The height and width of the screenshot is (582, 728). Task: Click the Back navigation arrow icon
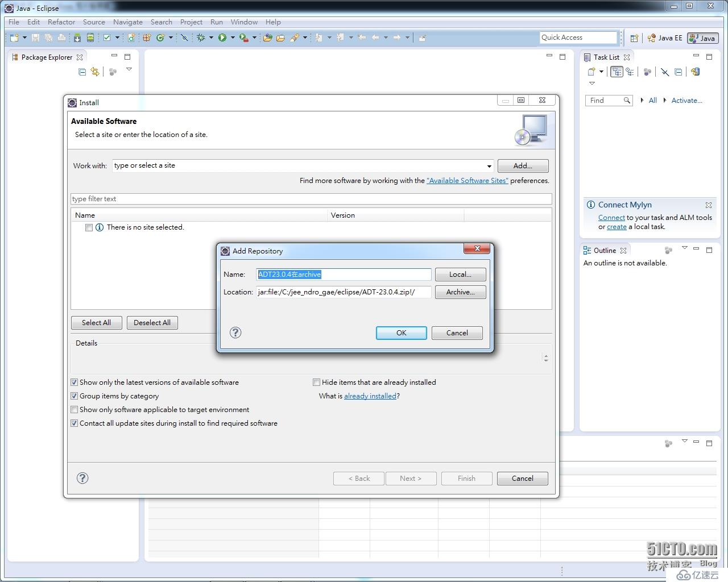click(x=375, y=38)
